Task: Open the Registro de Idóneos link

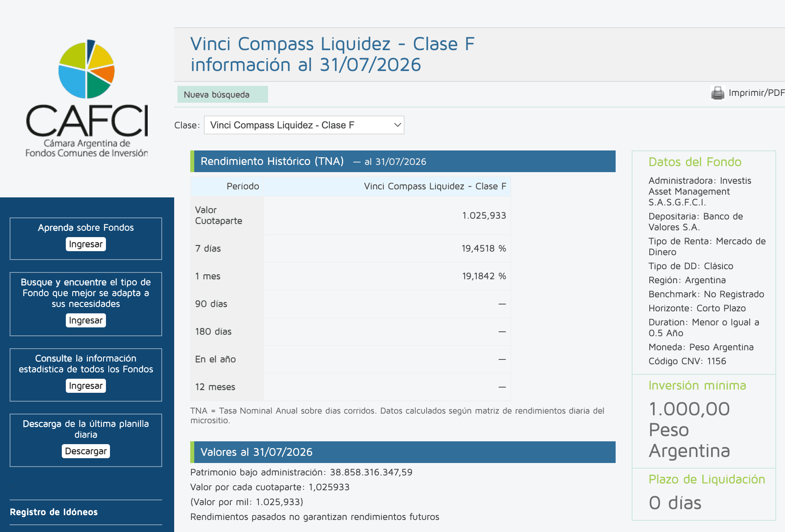Action: point(54,512)
